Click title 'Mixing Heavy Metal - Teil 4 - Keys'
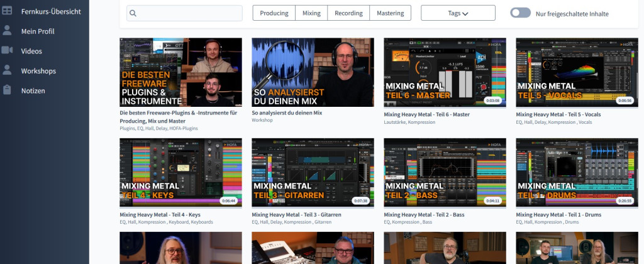Image resolution: width=644 pixels, height=264 pixels. [x=160, y=214]
